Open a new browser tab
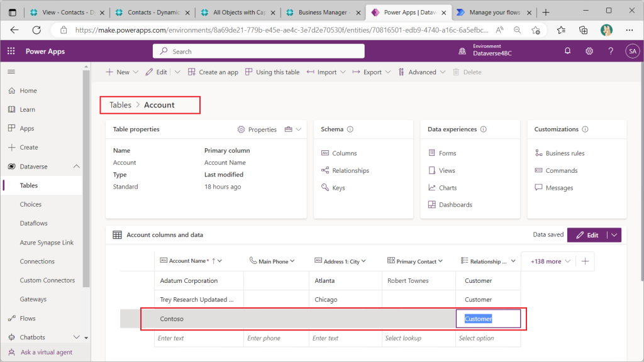 click(546, 13)
